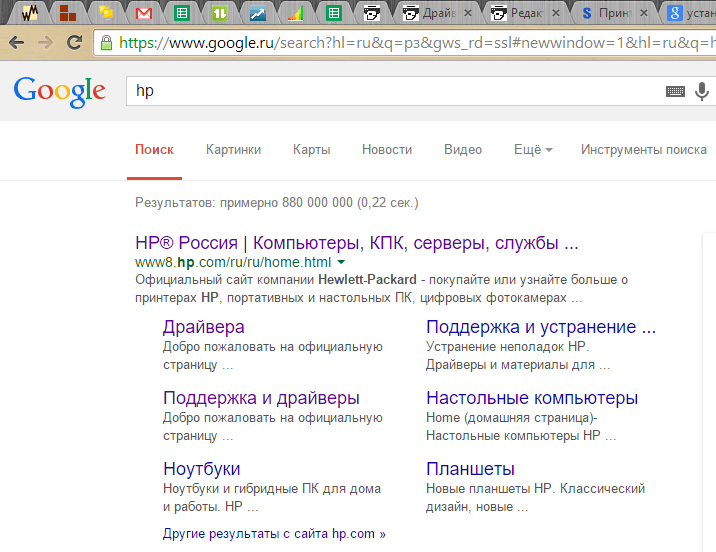Click snippet text Официальный сайт компании Hewlett-Packard

click(x=276, y=280)
